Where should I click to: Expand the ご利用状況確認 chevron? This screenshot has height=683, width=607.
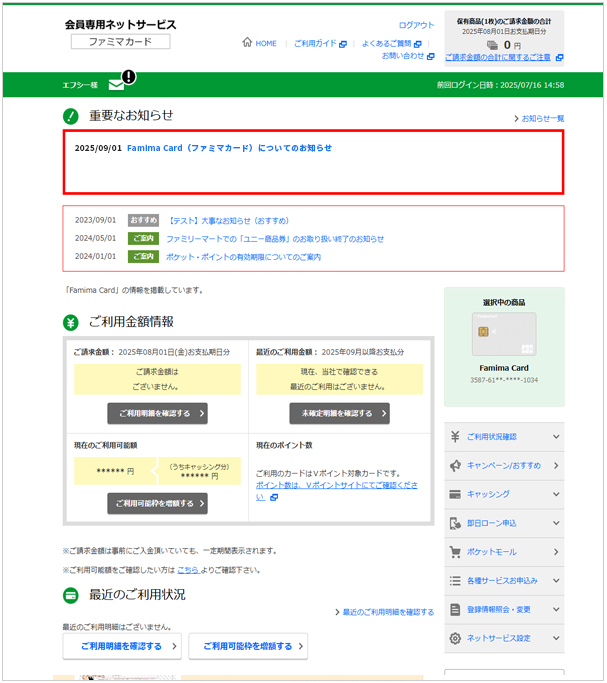point(556,436)
